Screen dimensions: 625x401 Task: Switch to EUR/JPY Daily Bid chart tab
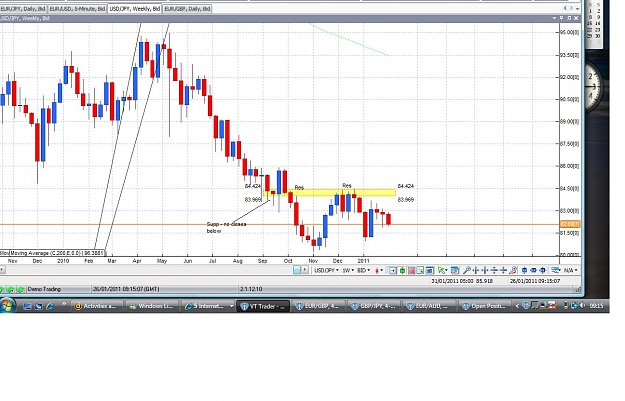tap(23, 9)
